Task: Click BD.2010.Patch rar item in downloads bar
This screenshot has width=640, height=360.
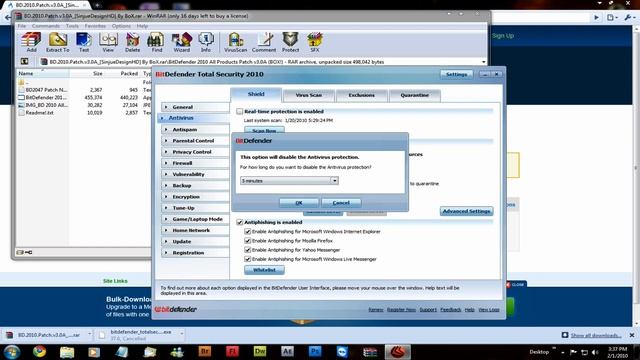Action: coord(48,335)
